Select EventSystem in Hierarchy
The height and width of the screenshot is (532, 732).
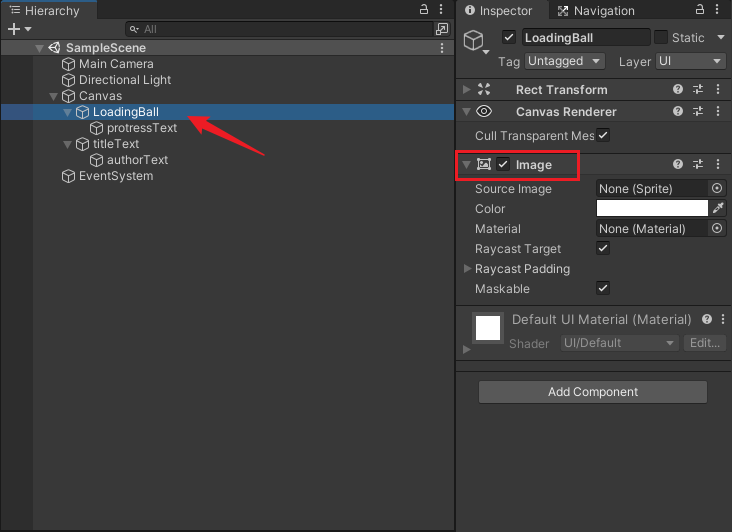coord(116,176)
